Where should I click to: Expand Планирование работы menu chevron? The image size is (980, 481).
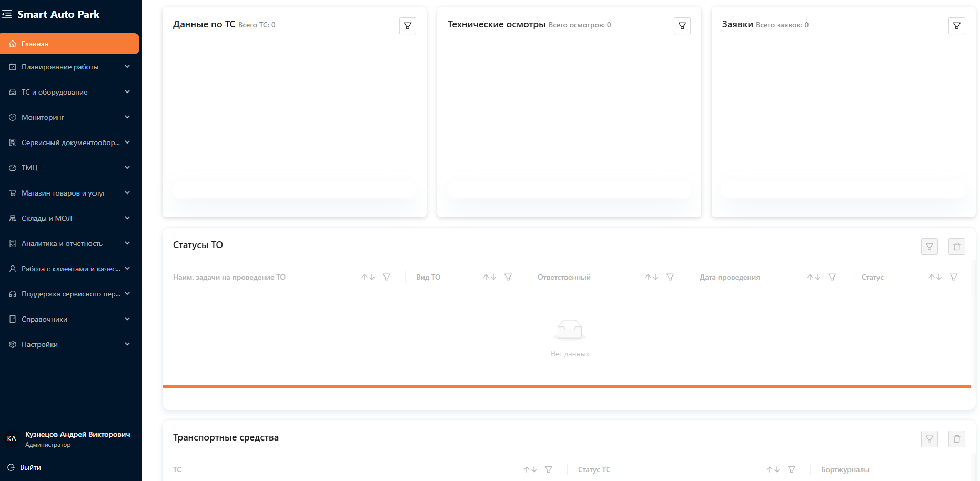(x=127, y=67)
